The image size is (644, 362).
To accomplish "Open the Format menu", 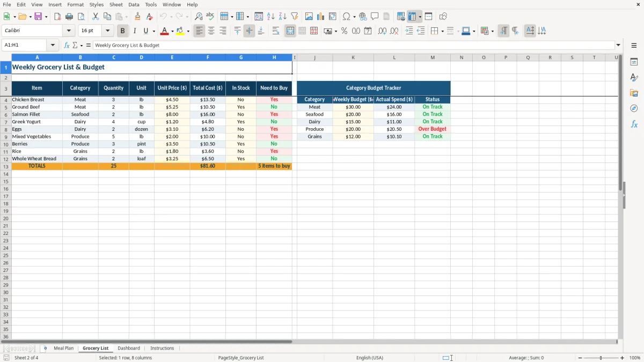I will [x=76, y=4].
